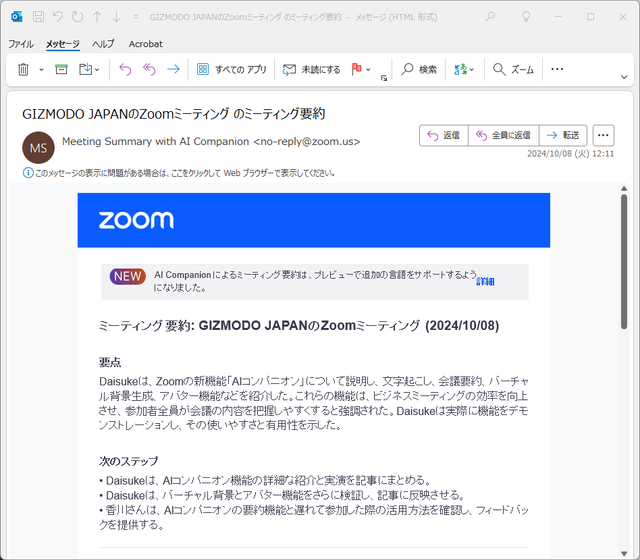Flag this message with the red flag
Image resolution: width=640 pixels, height=560 pixels.
pos(356,69)
